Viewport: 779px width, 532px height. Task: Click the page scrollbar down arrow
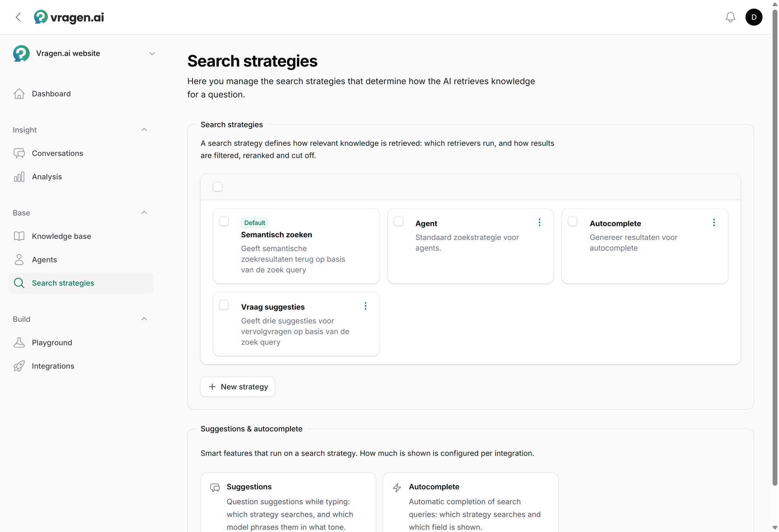(775, 528)
